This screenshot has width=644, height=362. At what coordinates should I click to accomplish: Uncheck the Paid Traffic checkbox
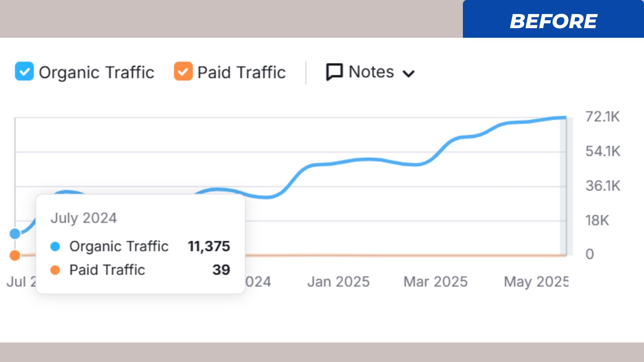(x=183, y=71)
